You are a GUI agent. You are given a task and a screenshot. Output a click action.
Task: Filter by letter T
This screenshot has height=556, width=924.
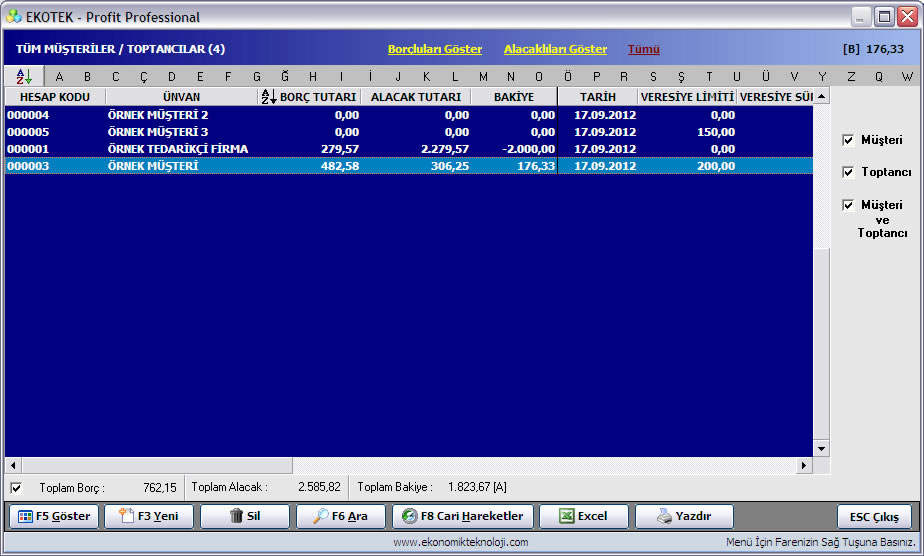[x=709, y=77]
